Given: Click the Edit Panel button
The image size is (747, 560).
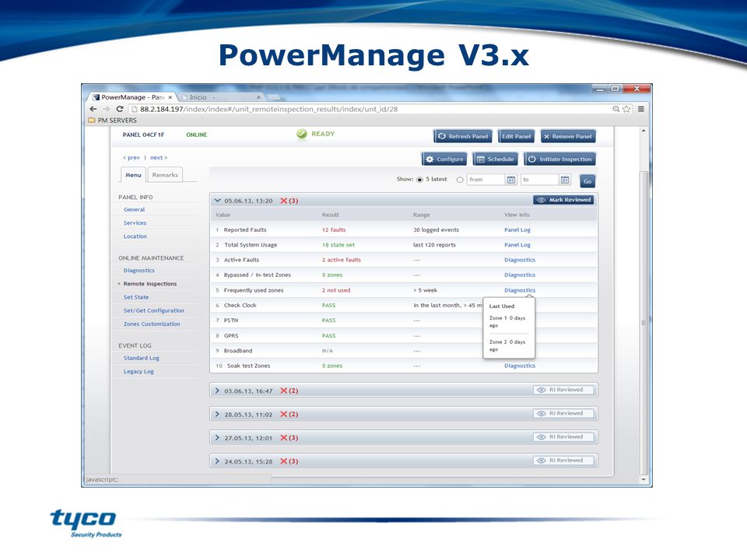Looking at the screenshot, I should [516, 136].
